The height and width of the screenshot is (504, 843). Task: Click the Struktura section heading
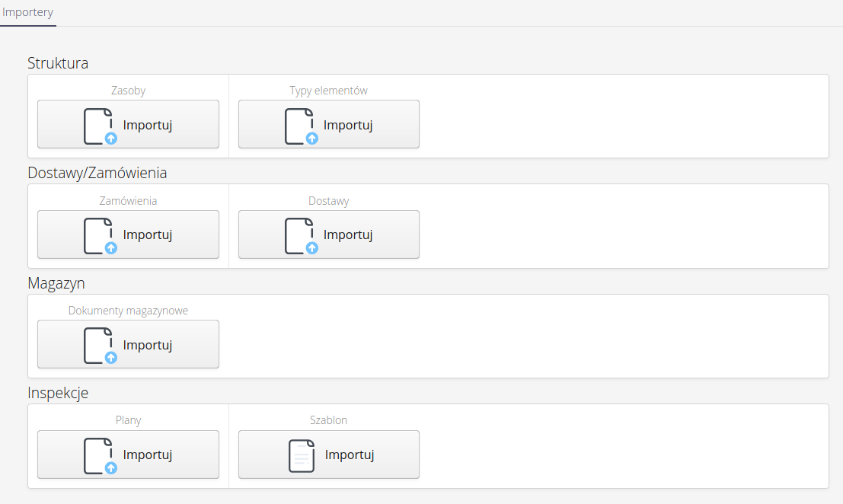tap(58, 62)
